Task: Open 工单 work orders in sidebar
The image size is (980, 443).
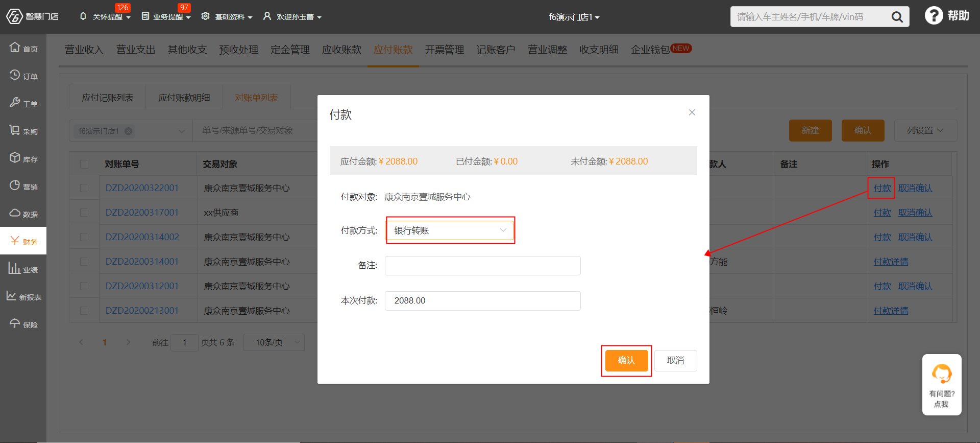Action: (23, 103)
